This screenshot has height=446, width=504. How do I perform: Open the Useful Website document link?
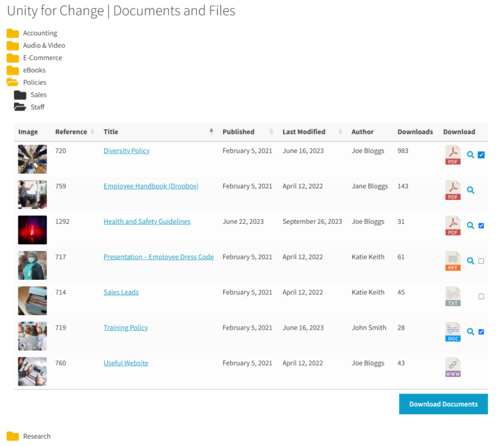[x=125, y=363]
